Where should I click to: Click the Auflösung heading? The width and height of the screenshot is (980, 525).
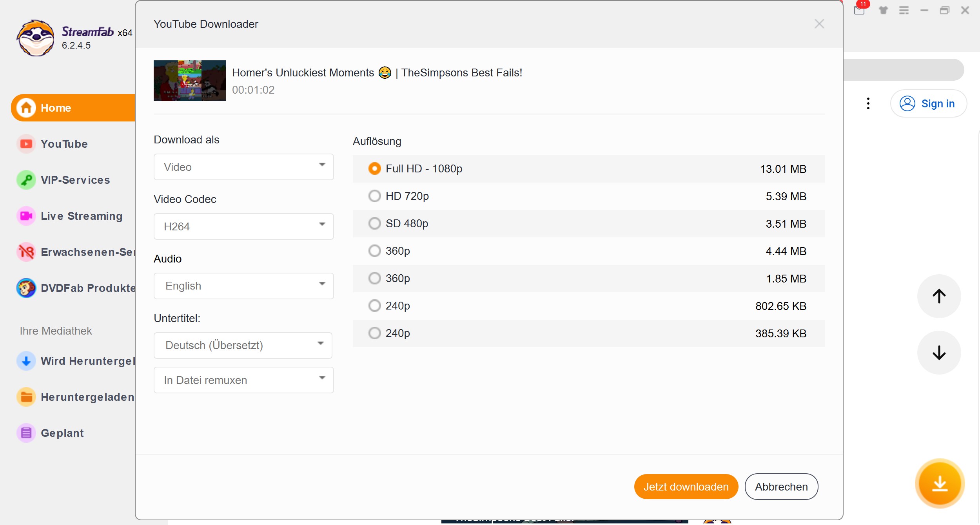coord(377,141)
